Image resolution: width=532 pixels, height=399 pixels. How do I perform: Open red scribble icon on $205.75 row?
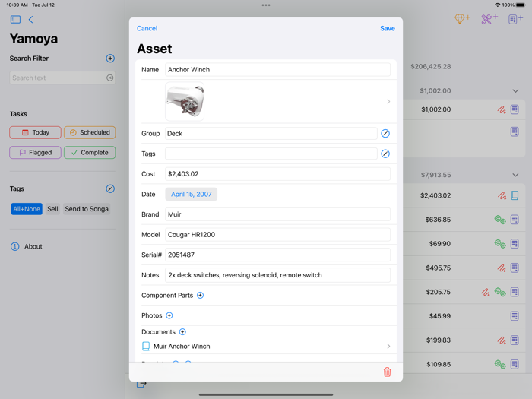(x=486, y=292)
